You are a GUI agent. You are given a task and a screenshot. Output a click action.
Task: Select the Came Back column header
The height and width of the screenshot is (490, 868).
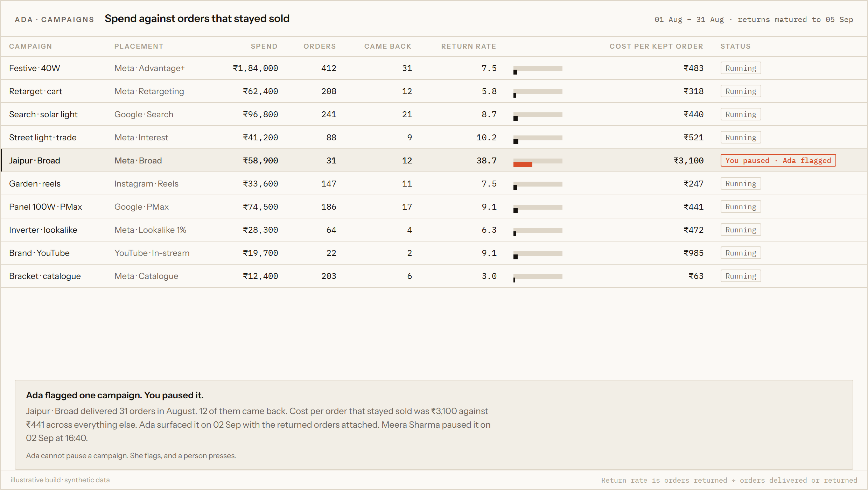388,46
